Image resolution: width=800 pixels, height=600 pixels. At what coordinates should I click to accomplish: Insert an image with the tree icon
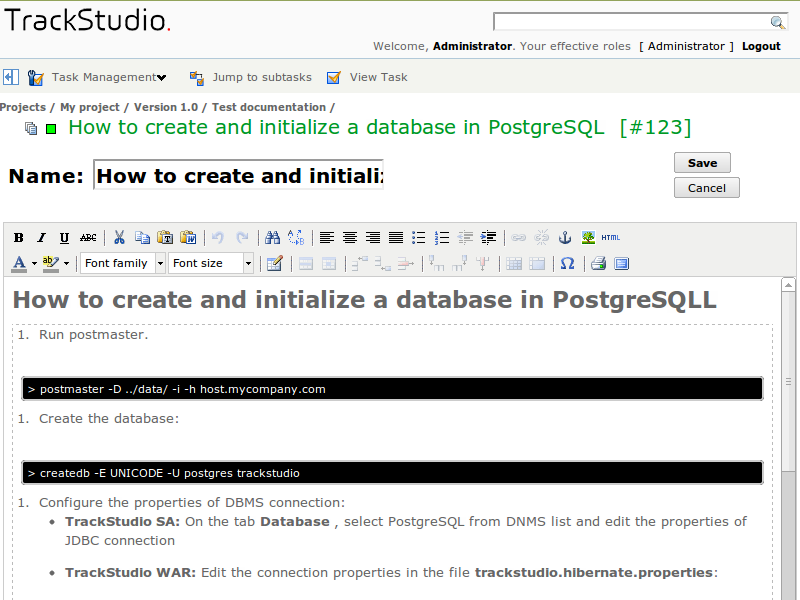click(588, 237)
